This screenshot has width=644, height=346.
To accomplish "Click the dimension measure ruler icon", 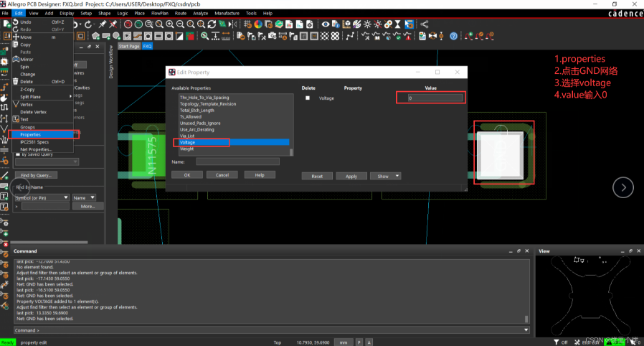I will [x=226, y=36].
